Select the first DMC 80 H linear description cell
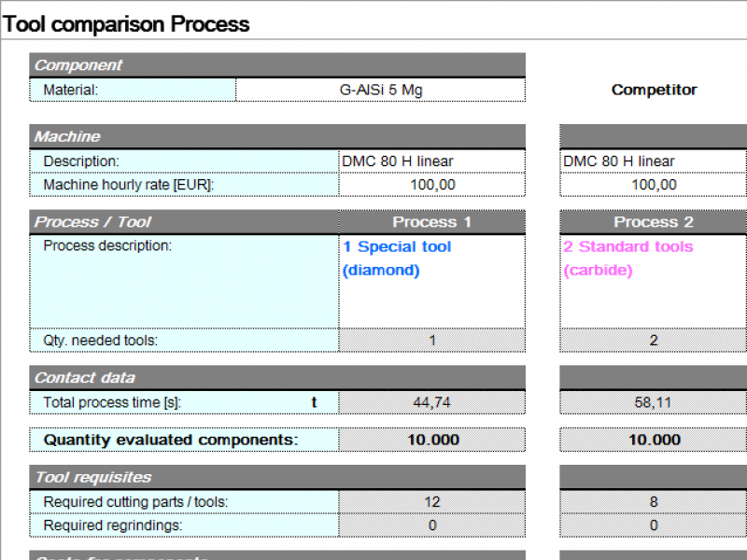This screenshot has width=747, height=560. [x=431, y=161]
